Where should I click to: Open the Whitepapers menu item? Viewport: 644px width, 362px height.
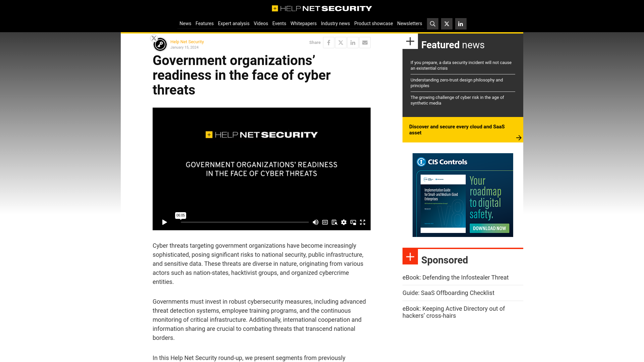click(x=304, y=23)
